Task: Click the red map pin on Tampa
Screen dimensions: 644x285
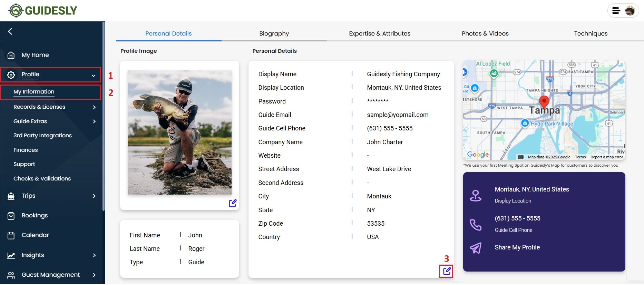Action: (x=544, y=102)
